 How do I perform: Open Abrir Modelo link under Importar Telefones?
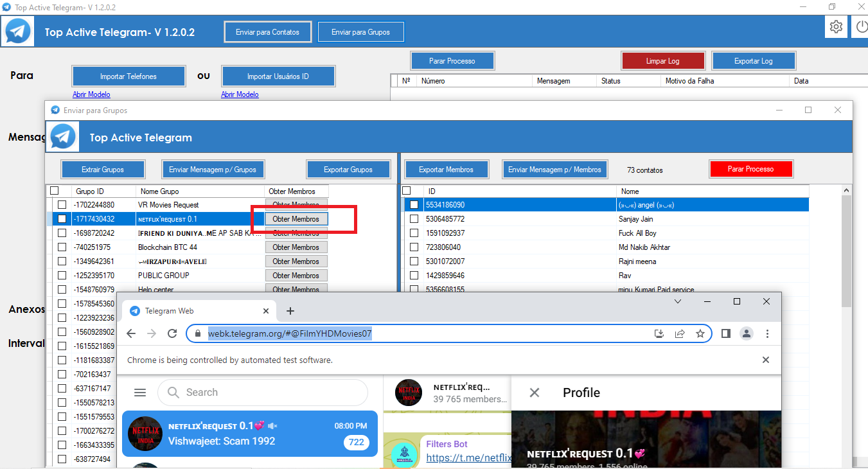91,94
